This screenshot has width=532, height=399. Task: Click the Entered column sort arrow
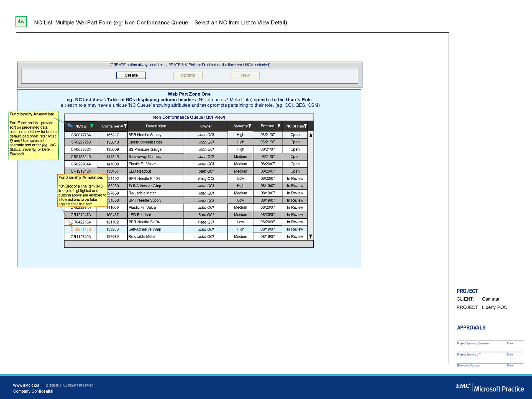(x=279, y=126)
